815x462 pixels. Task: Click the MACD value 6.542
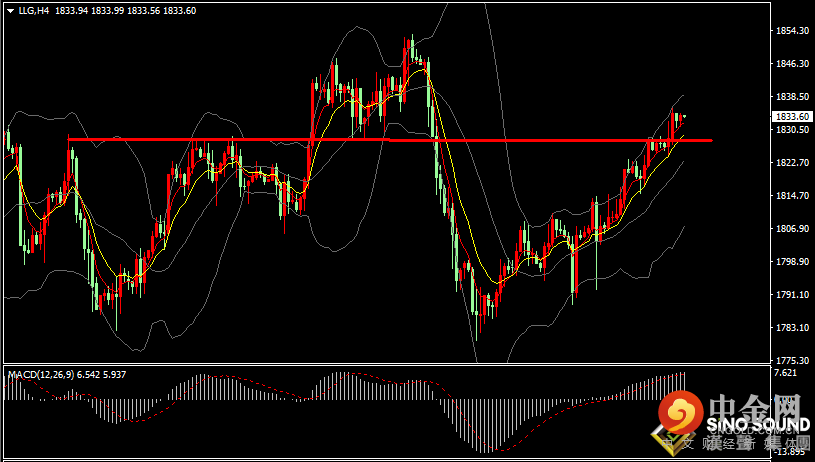[89, 374]
